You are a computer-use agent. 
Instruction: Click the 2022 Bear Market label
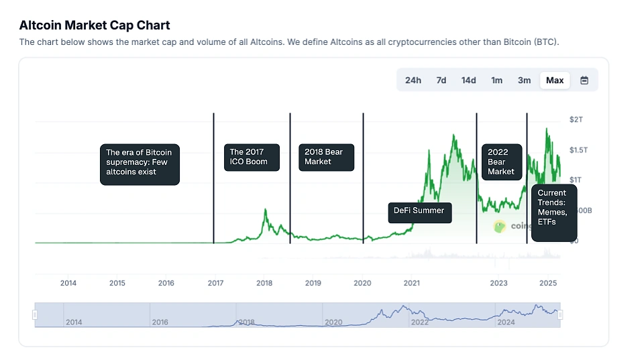[x=502, y=162]
